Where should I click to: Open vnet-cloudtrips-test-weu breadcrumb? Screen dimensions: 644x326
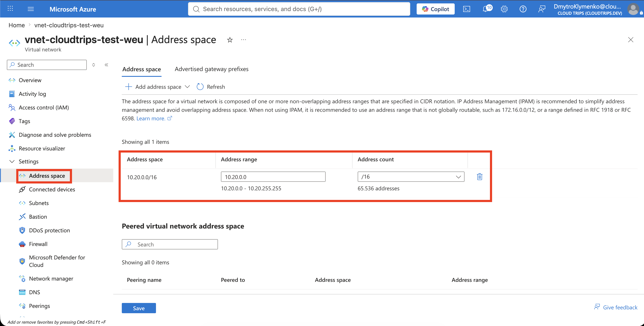(69, 25)
